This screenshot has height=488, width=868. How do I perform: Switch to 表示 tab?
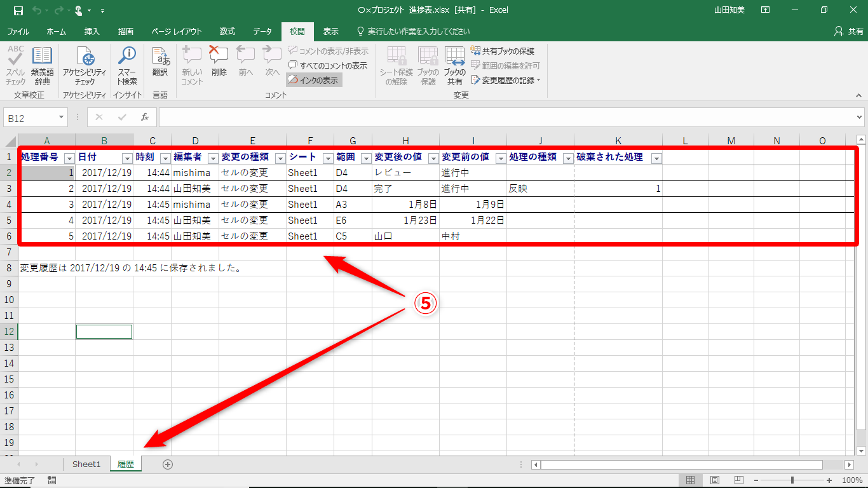331,31
